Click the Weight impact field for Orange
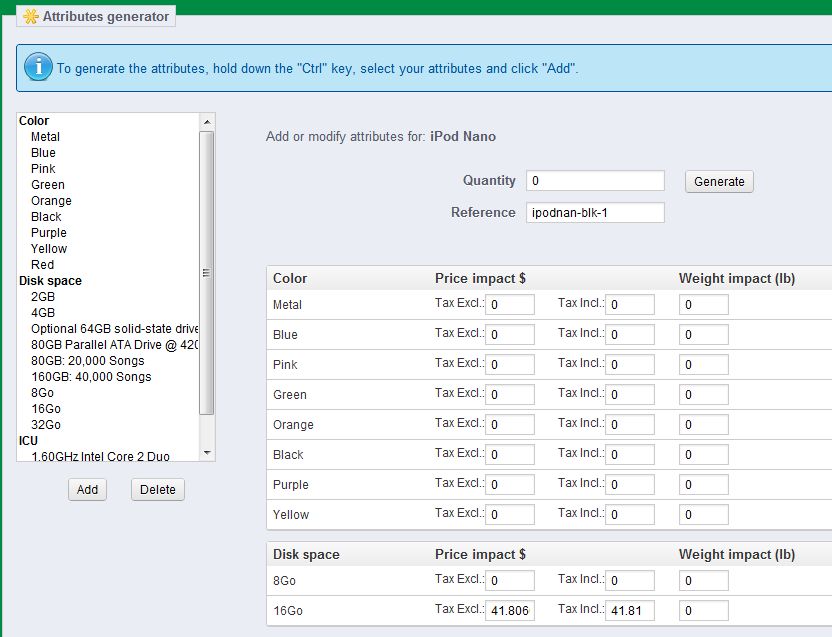This screenshot has width=832, height=637. (704, 425)
